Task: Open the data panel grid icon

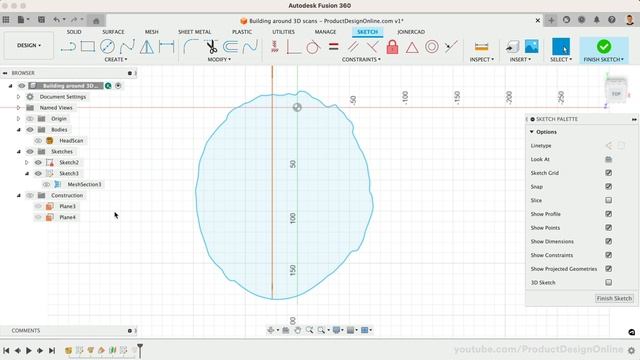Action: (6, 20)
